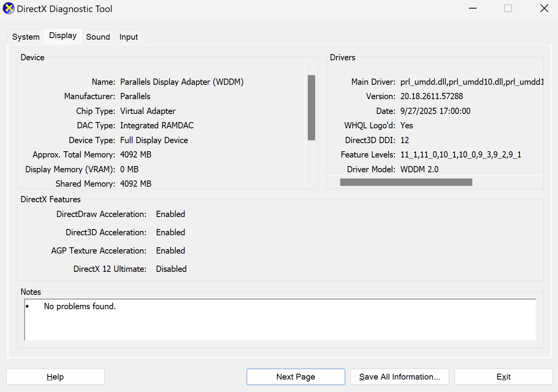558x392 pixels.
Task: Click the Direct3D Acceleration 'Enabled' status
Action: click(x=170, y=233)
